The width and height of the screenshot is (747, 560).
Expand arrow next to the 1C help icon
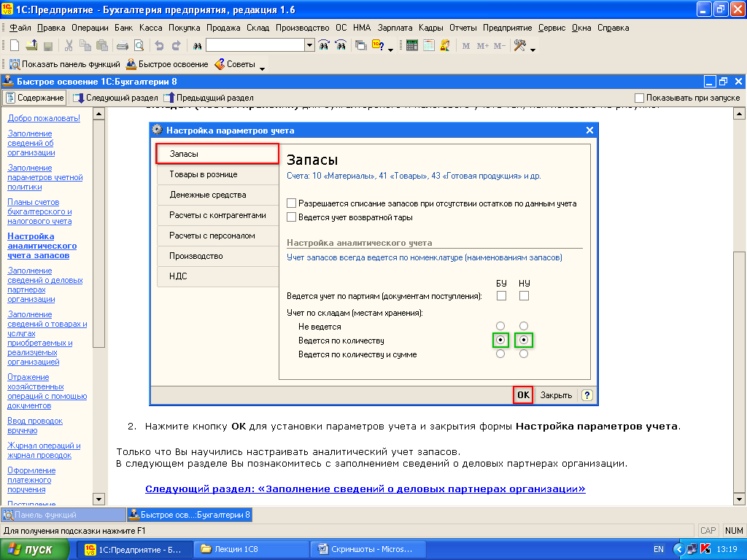[391, 49]
